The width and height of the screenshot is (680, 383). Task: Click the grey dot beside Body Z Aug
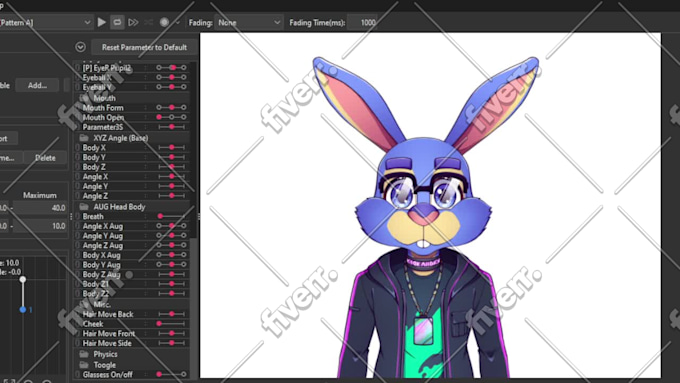pos(129,275)
